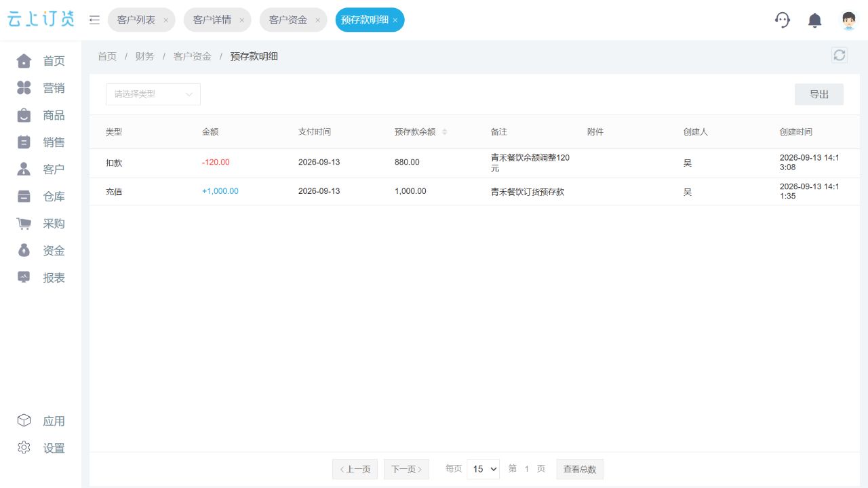Open the 应用 cube icon
The image size is (868, 488).
(24, 421)
